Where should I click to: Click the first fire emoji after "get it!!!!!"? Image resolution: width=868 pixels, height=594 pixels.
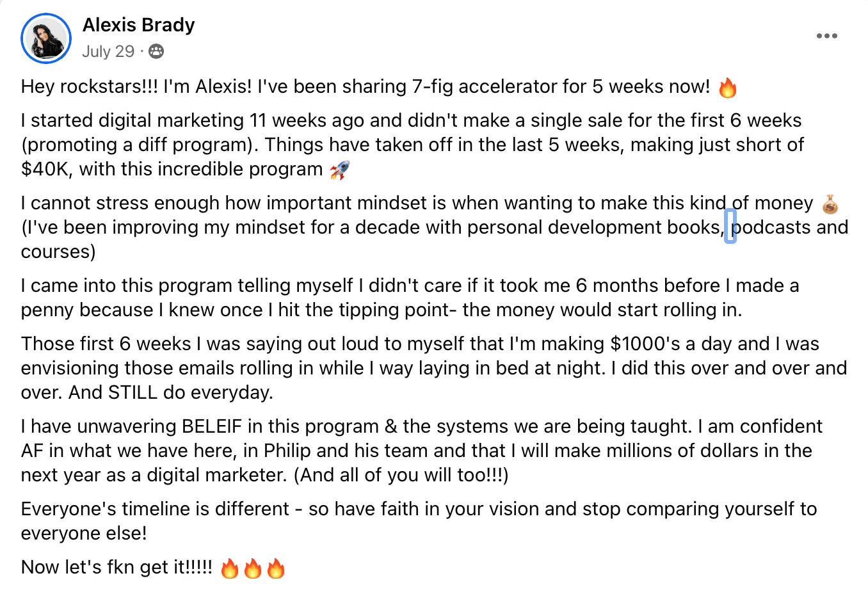(x=230, y=568)
